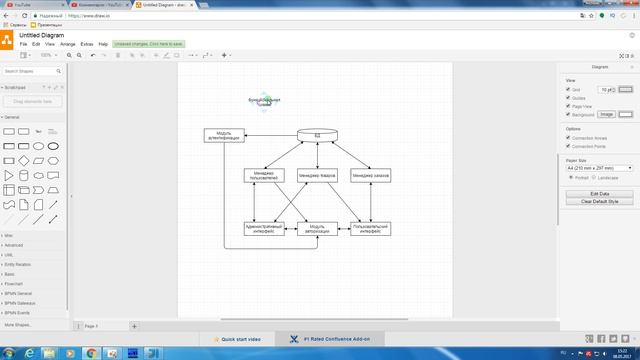The image size is (640, 360).
Task: Undo the last action with toolbar arrow
Action: tap(93, 55)
